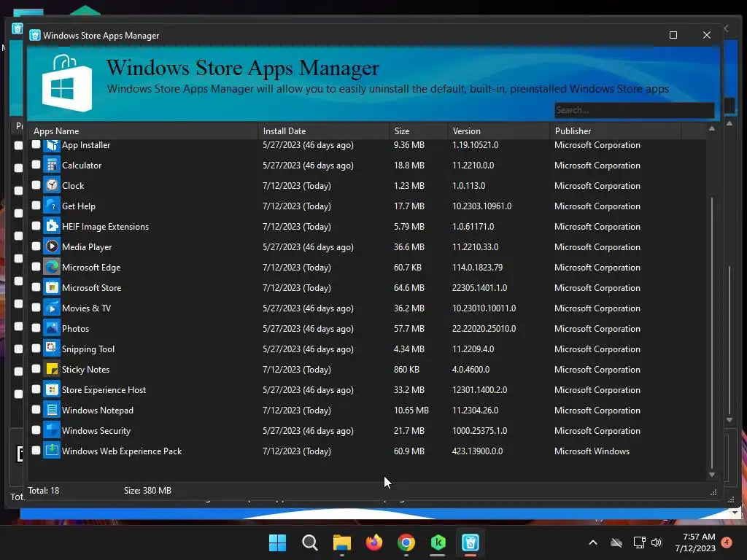Click the list scrollbar up arrow
Image resolution: width=747 pixels, height=560 pixels.
(712, 128)
